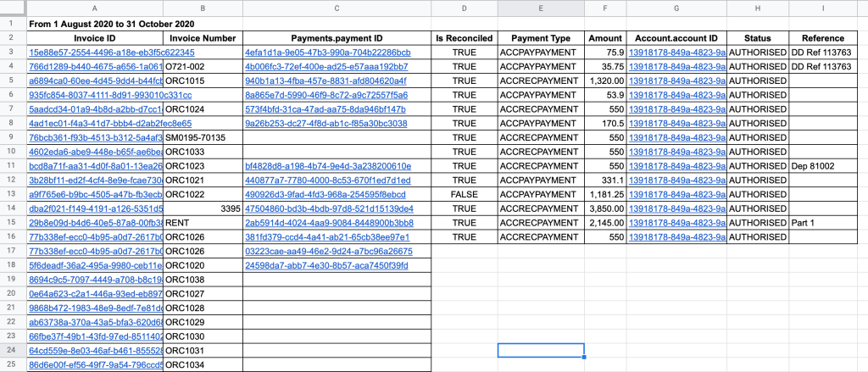This screenshot has height=372, width=868.
Task: Click the AUTHORISED status cell in row 15
Action: pos(758,223)
